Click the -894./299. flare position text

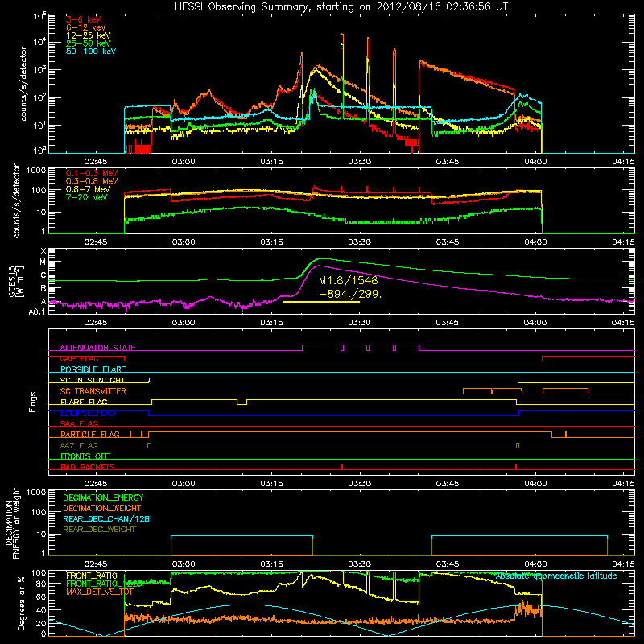tap(350, 294)
